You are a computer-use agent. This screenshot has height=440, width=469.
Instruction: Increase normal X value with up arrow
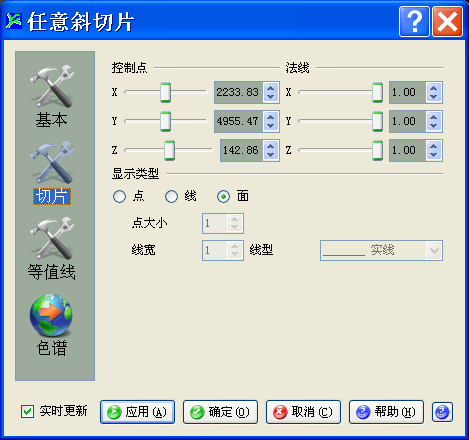433,88
